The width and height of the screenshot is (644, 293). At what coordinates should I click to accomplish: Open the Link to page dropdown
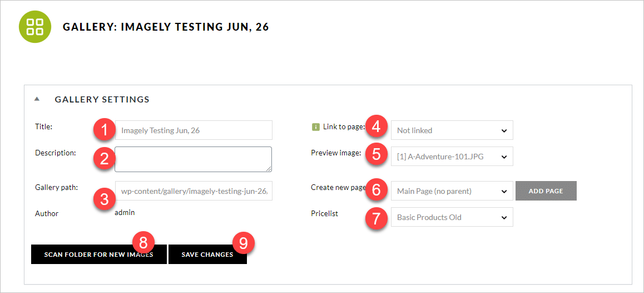tap(452, 130)
